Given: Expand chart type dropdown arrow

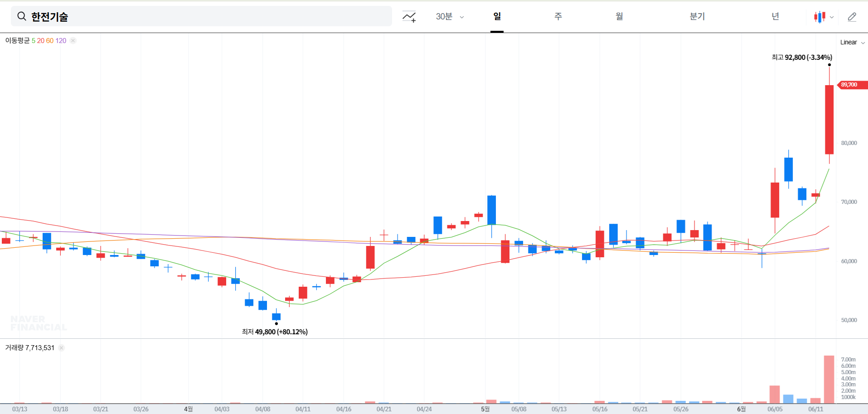Looking at the screenshot, I should 832,17.
